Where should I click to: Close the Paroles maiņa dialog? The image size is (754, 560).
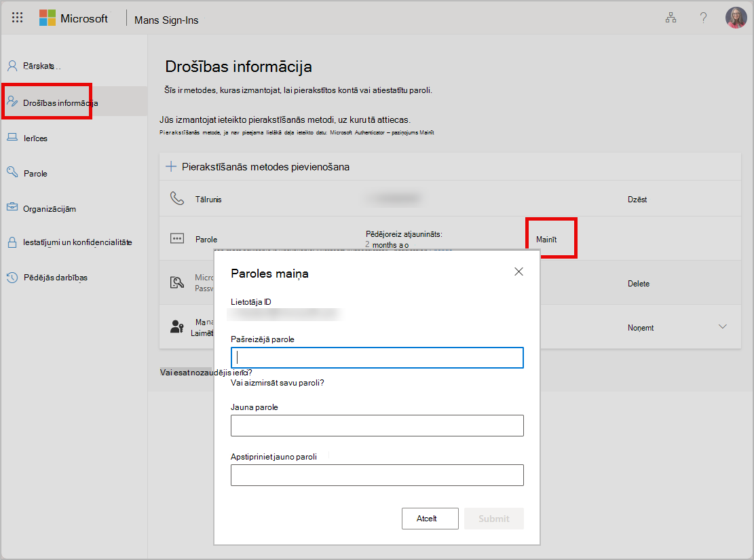(x=519, y=272)
